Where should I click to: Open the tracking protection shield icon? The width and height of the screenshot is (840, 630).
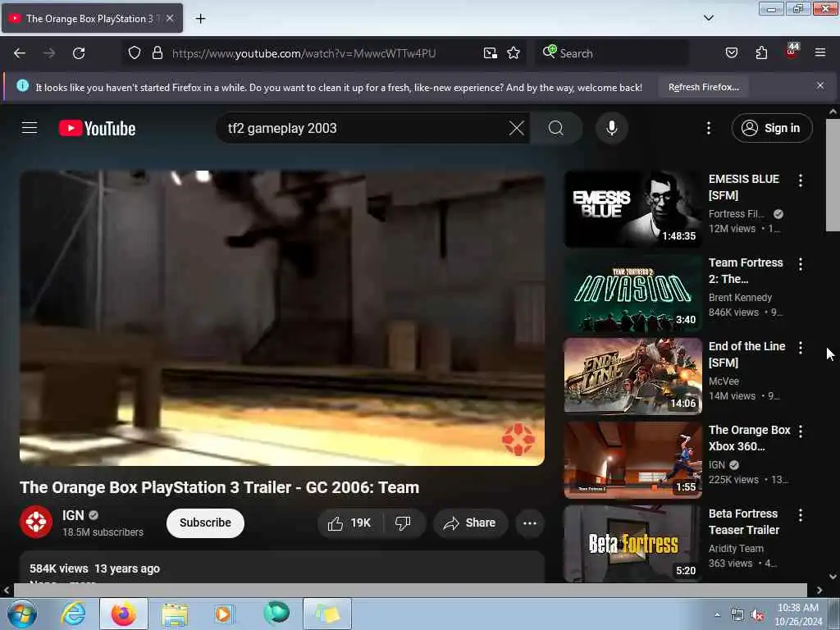coord(135,53)
